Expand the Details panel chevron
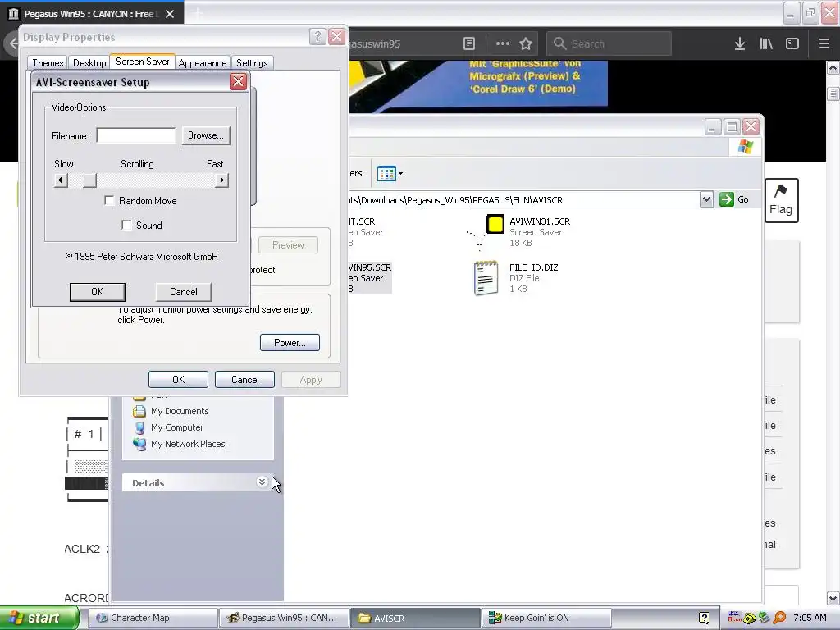 [262, 482]
